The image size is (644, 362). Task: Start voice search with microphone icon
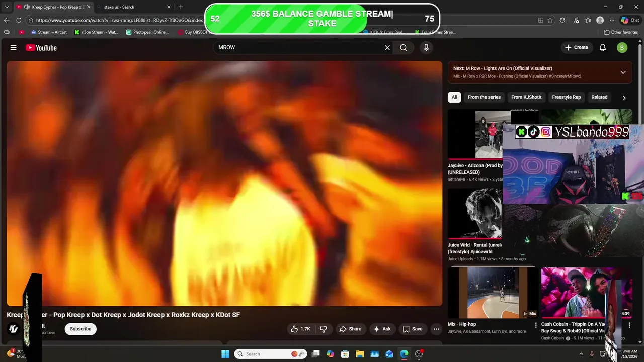click(x=426, y=47)
